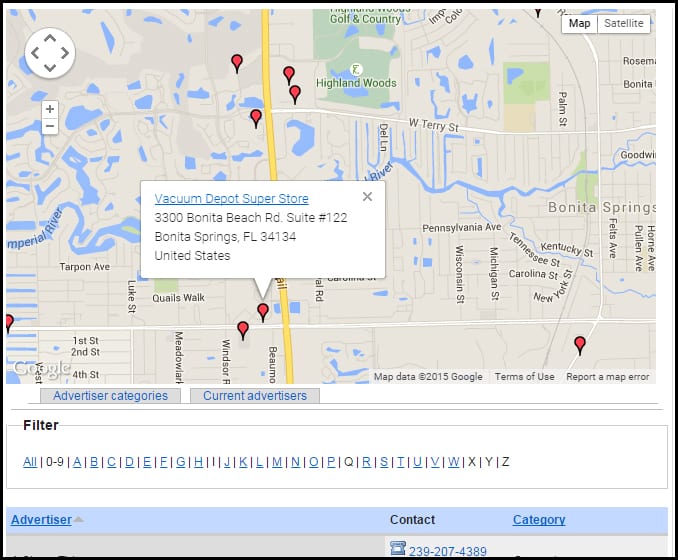
Task: Filter advertisers by letter T
Action: (401, 462)
